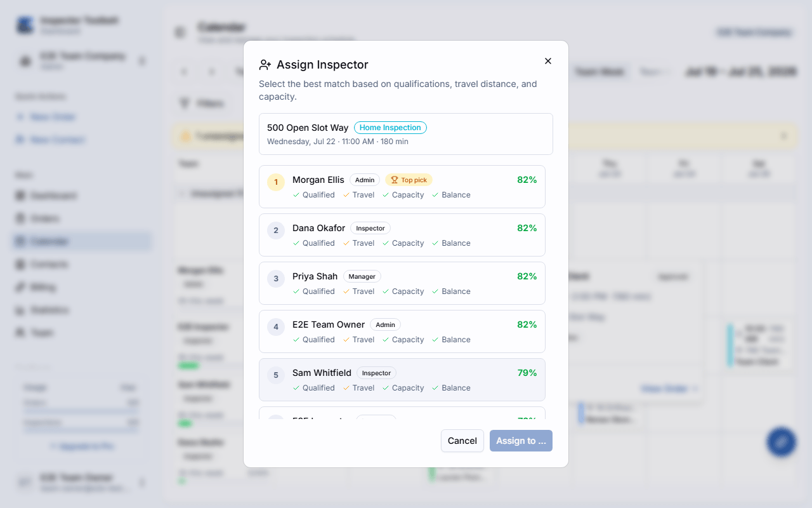Click the Manager badge next to Priya Shah
This screenshot has height=508, width=812.
point(362,276)
